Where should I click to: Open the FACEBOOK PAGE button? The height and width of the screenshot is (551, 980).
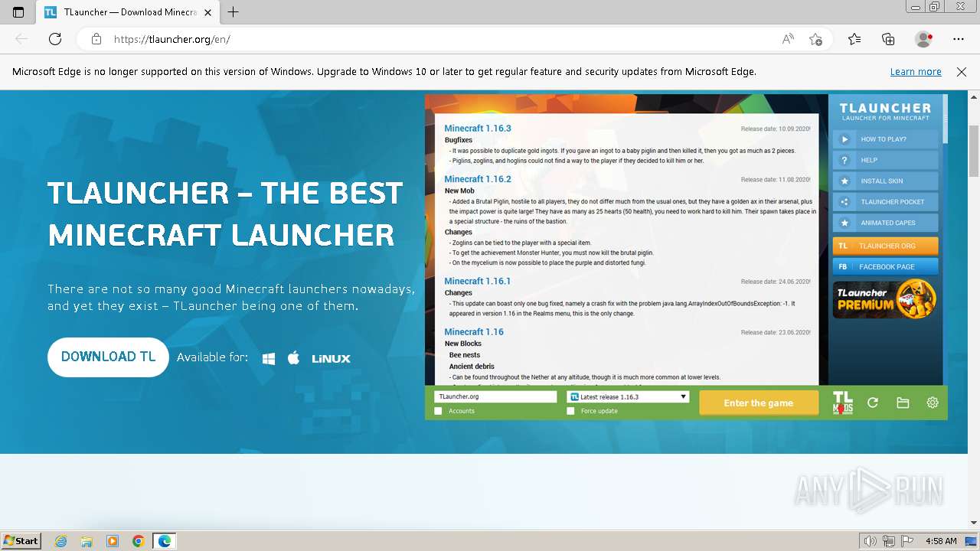[x=885, y=266]
